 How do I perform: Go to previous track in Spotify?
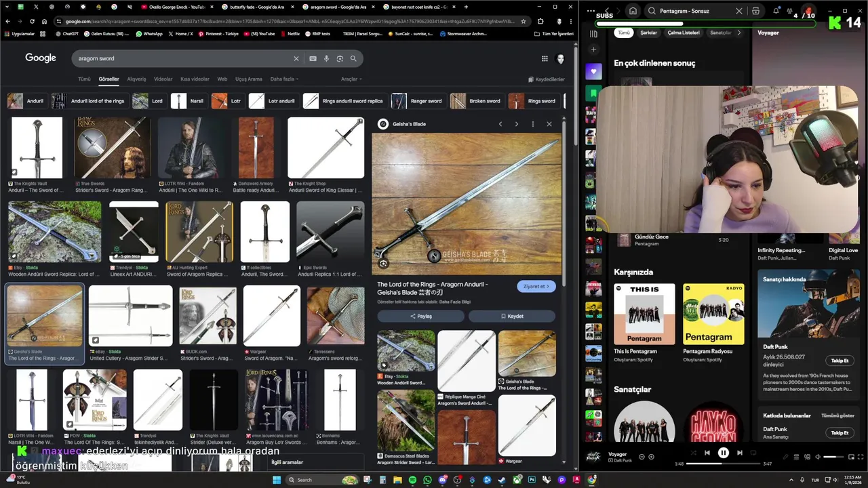pyautogui.click(x=707, y=453)
